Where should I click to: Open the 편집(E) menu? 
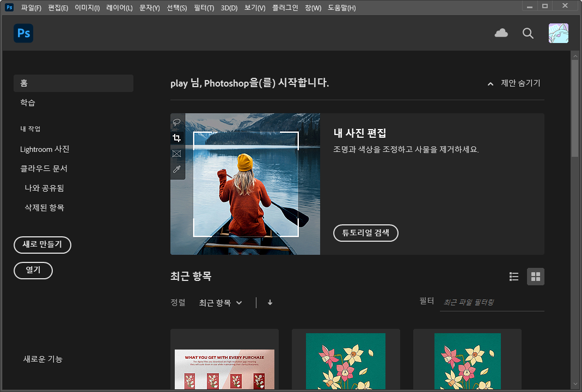point(58,8)
